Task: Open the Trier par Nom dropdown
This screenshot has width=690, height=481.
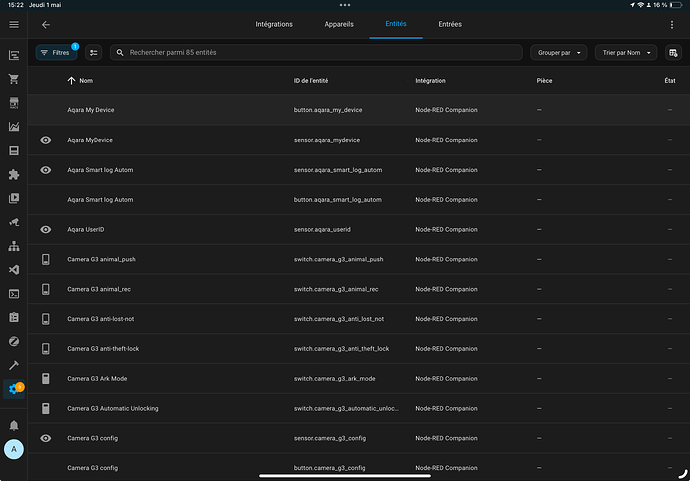Action: pos(626,53)
